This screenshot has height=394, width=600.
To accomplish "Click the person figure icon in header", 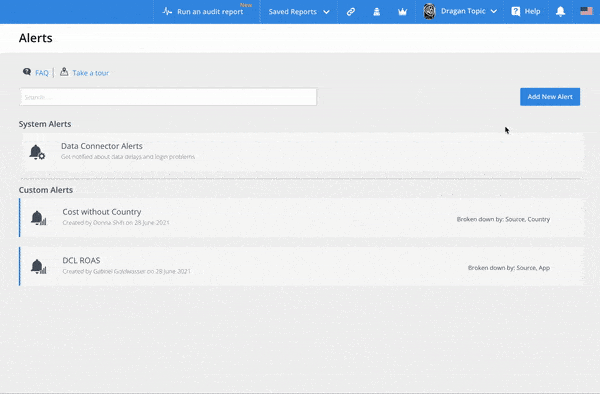I will pos(377,11).
